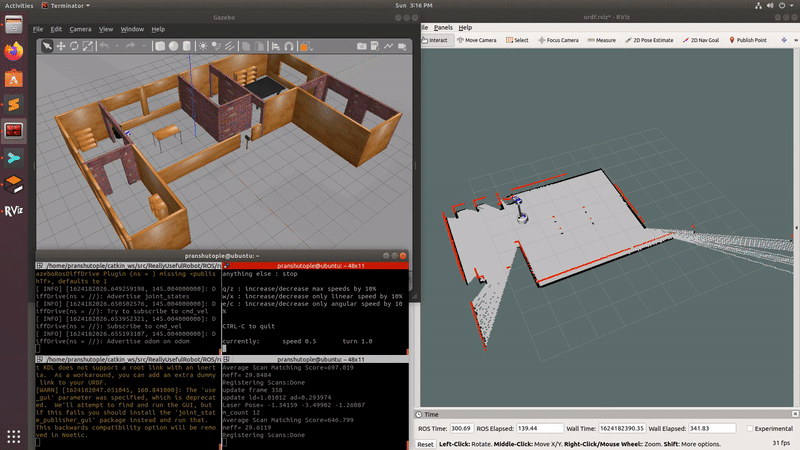
Task: Show Applications grid in the dock
Action: [x=14, y=436]
